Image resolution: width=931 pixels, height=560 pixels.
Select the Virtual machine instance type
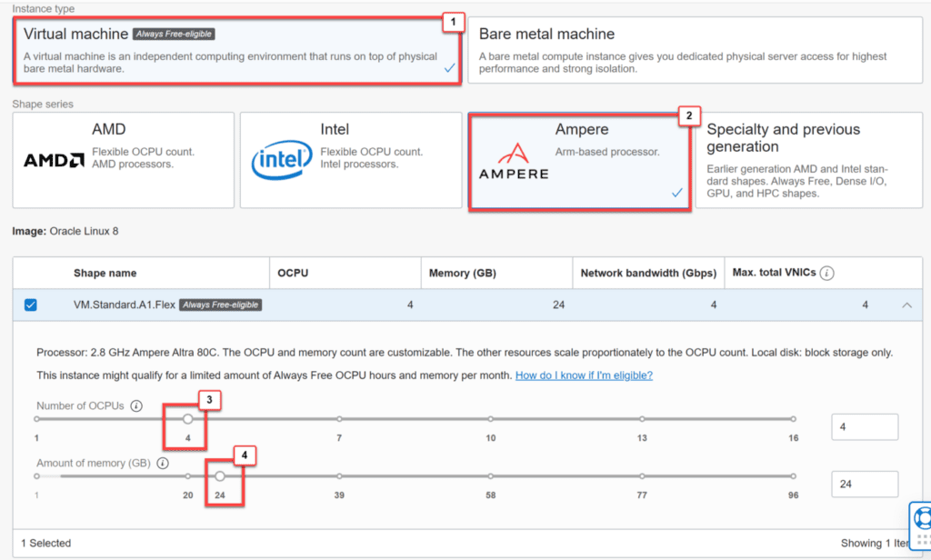tap(236, 50)
